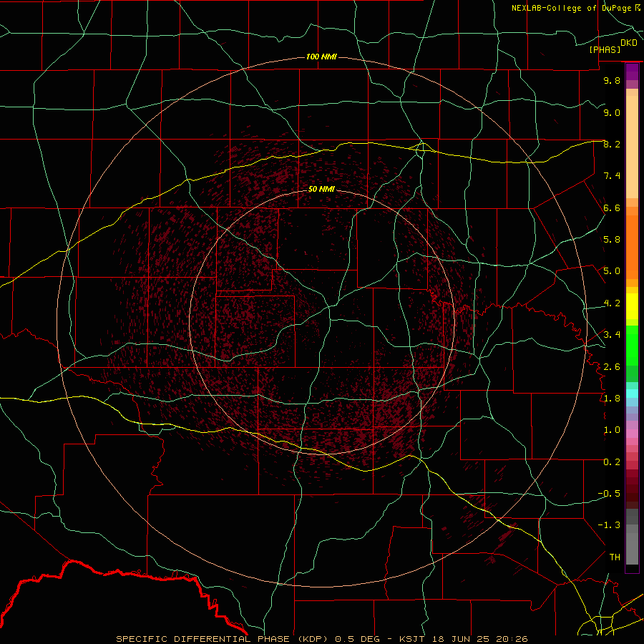Screen dimensions: 644x644
Task: Pick the purple band atop color scale
Action: (x=632, y=72)
